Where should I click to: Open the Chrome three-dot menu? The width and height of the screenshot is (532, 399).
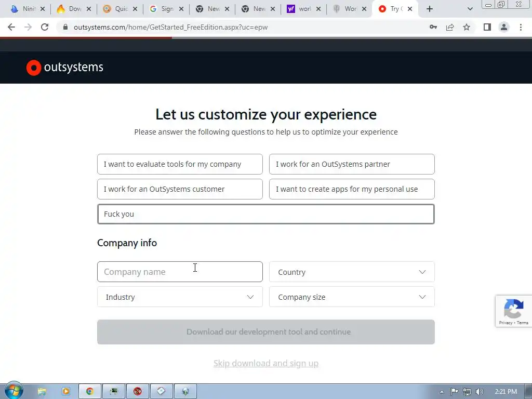point(521,27)
